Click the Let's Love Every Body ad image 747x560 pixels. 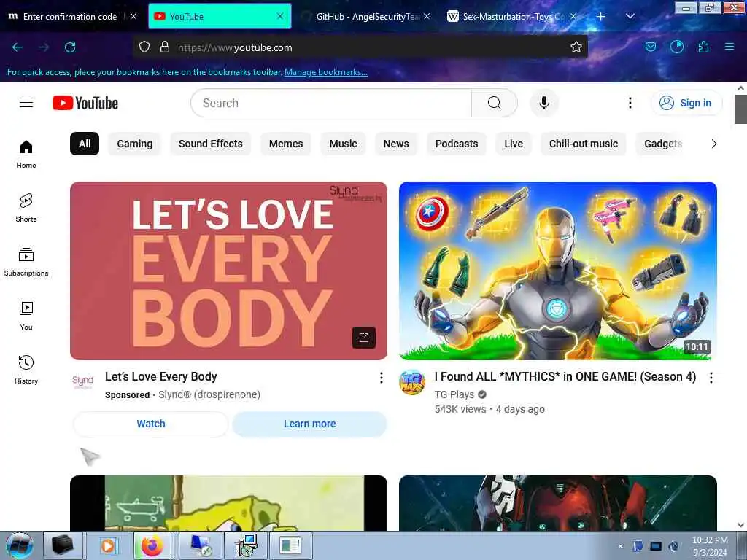pyautogui.click(x=228, y=271)
